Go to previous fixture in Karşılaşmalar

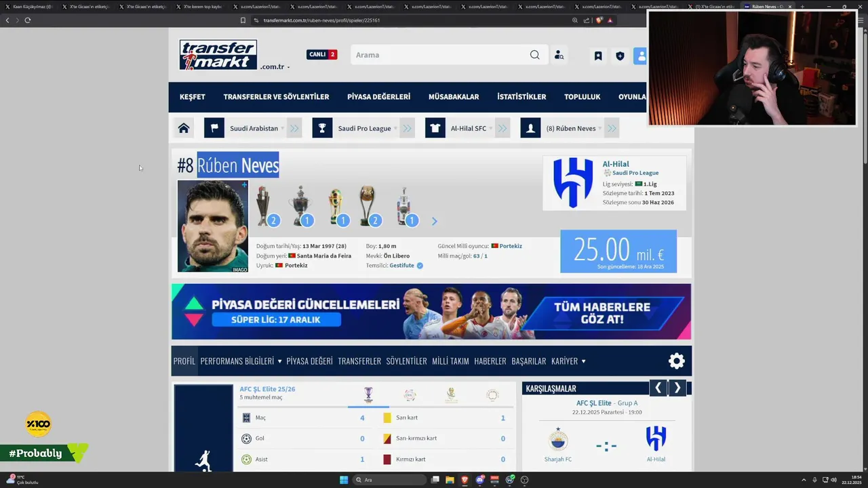click(x=658, y=388)
